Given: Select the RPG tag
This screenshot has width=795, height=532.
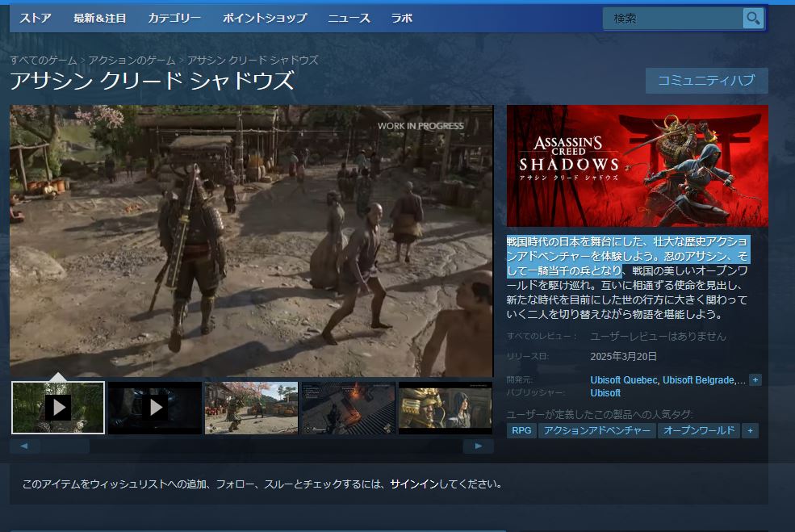Looking at the screenshot, I should (521, 430).
